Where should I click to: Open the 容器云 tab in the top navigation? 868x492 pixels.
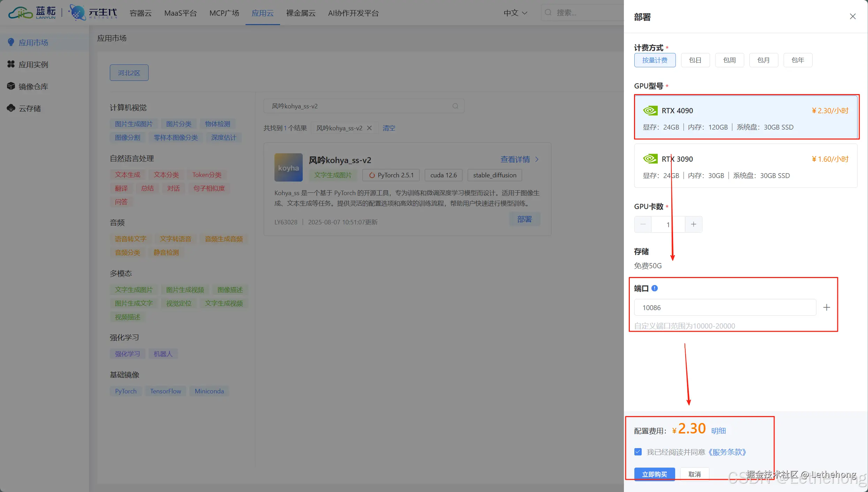pos(140,13)
